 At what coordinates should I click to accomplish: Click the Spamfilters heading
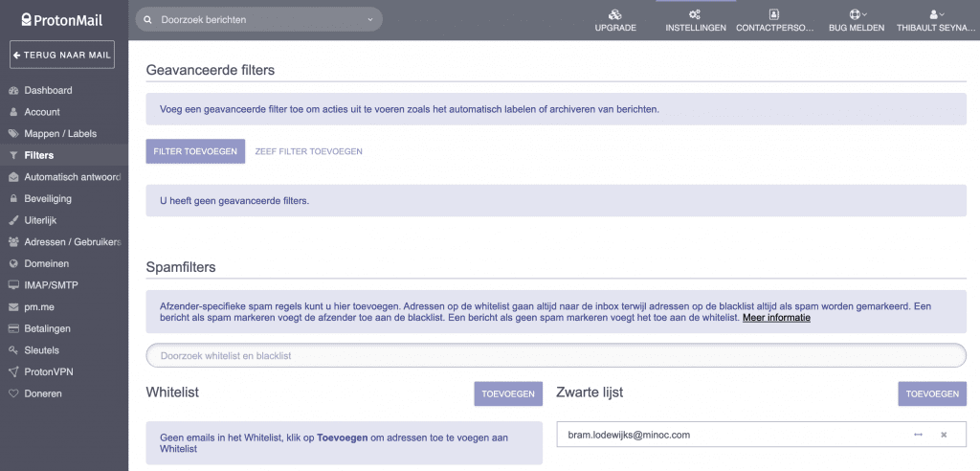[181, 267]
